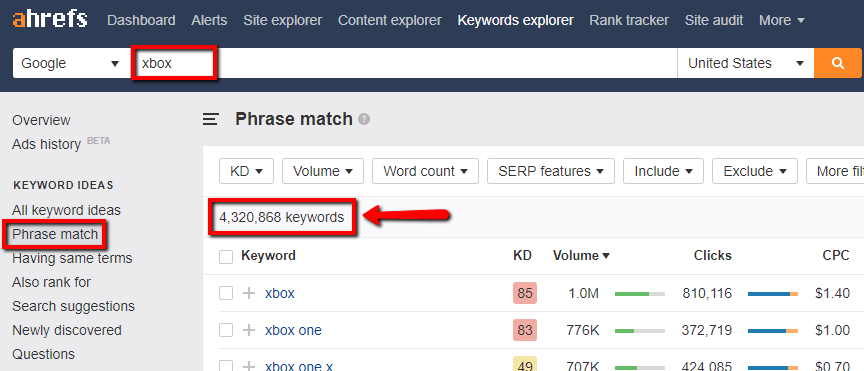Click the KD 85 difficulty badge
This screenshot has width=864, height=371.
[525, 293]
